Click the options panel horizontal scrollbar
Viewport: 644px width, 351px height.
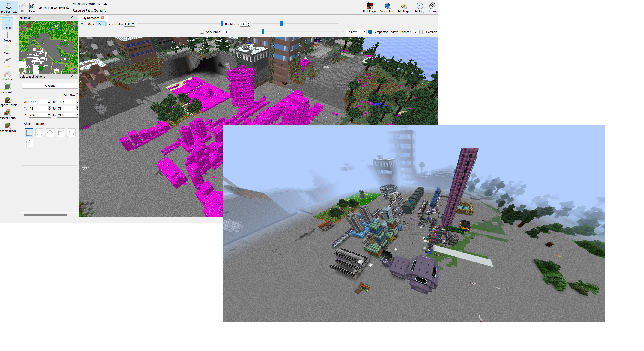coord(45,215)
